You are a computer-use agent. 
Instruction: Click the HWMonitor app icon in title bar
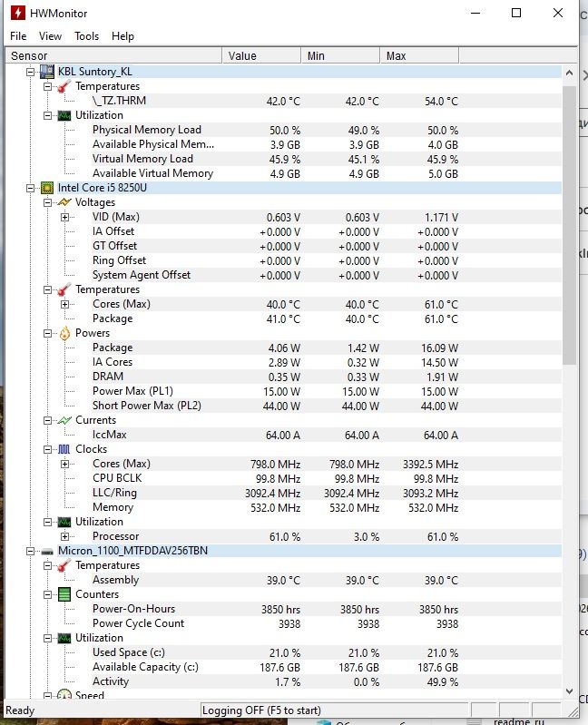click(x=15, y=13)
